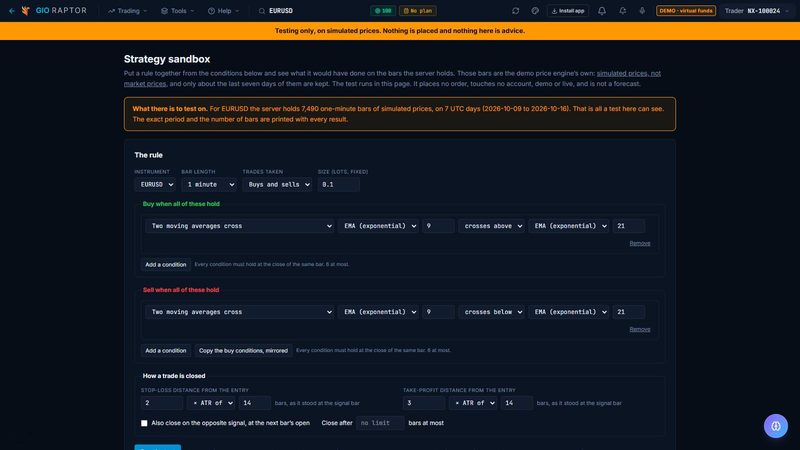Screen dimensions: 800x450
Task: Click the DEMO virtual funds badge
Action: (x=686, y=11)
